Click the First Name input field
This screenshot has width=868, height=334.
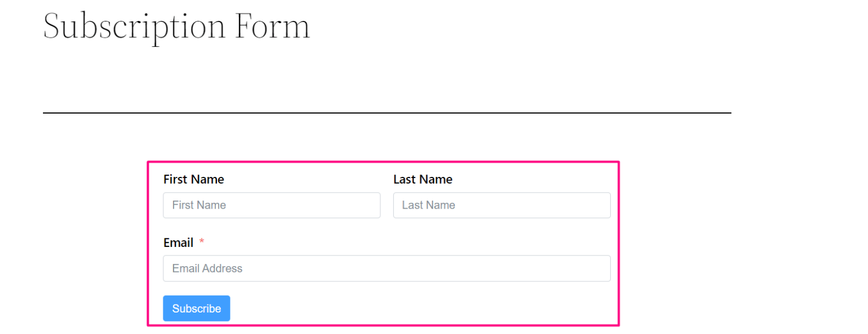[x=271, y=205]
